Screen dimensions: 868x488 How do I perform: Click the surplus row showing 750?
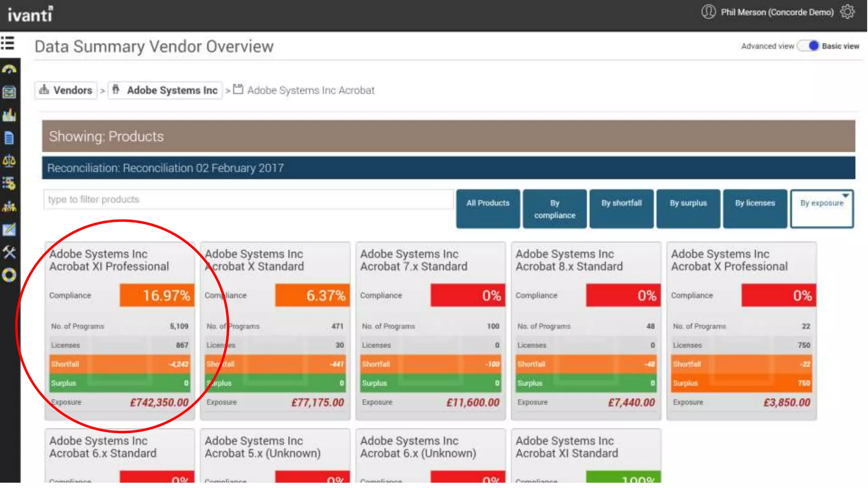pos(742,383)
